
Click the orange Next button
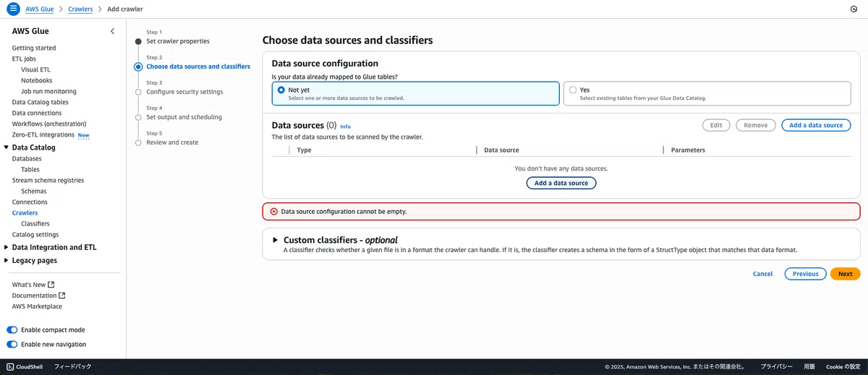pyautogui.click(x=846, y=274)
